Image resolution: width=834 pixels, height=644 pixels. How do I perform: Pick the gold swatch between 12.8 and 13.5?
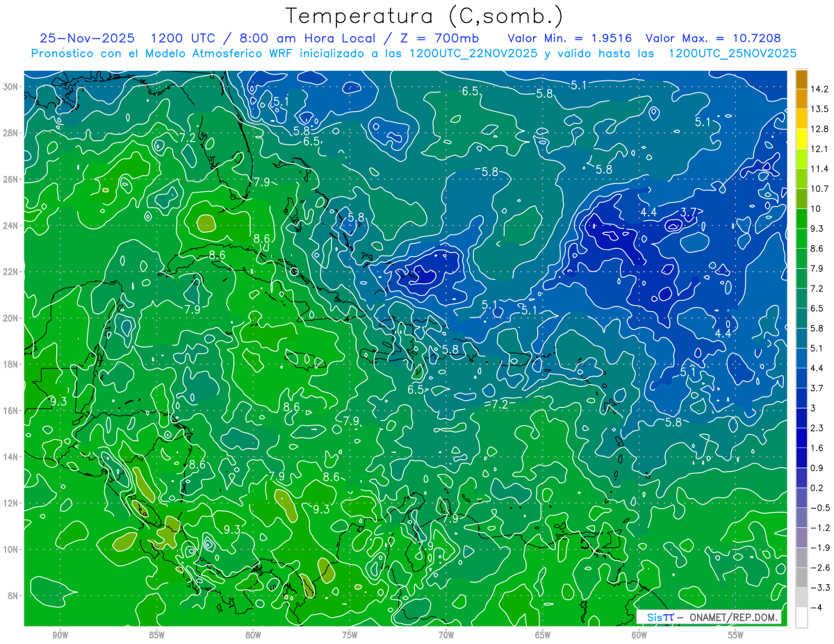click(x=801, y=119)
